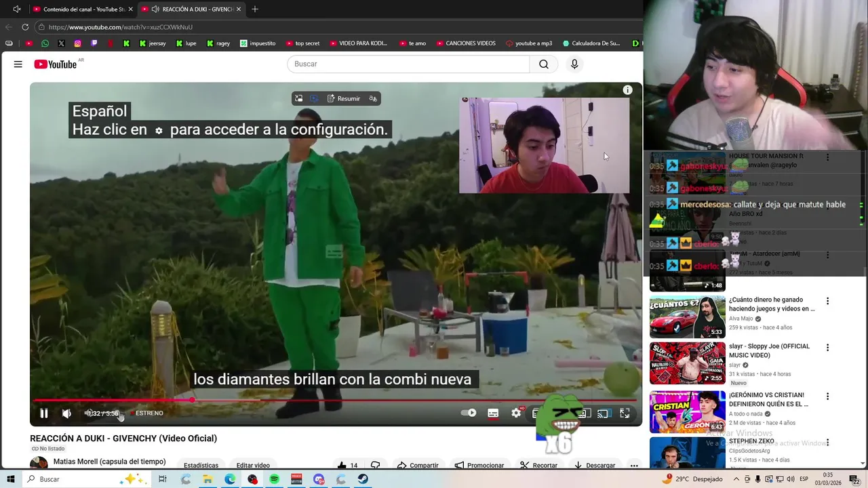Enter fullscreen mode in the player
The width and height of the screenshot is (868, 488).
tap(625, 413)
